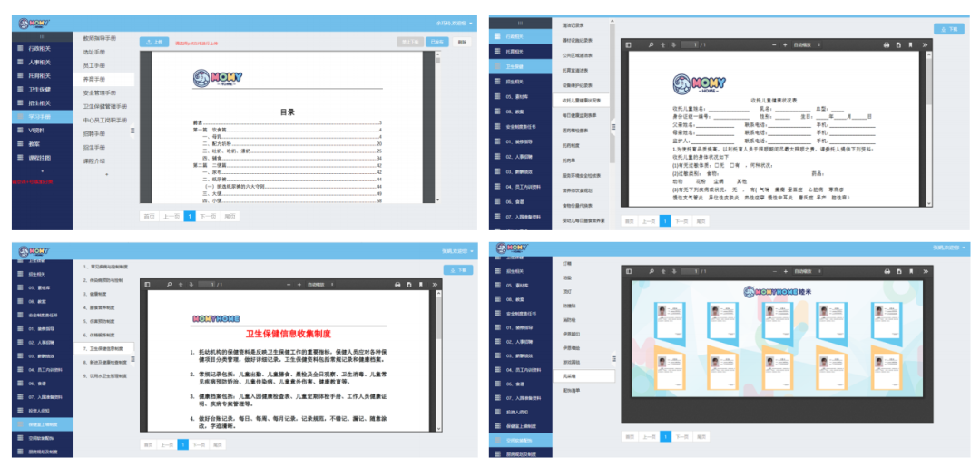This screenshot has width=980, height=467.
Task: Select 卫生保健信息制度 item in bottom-left list
Action: (107, 348)
